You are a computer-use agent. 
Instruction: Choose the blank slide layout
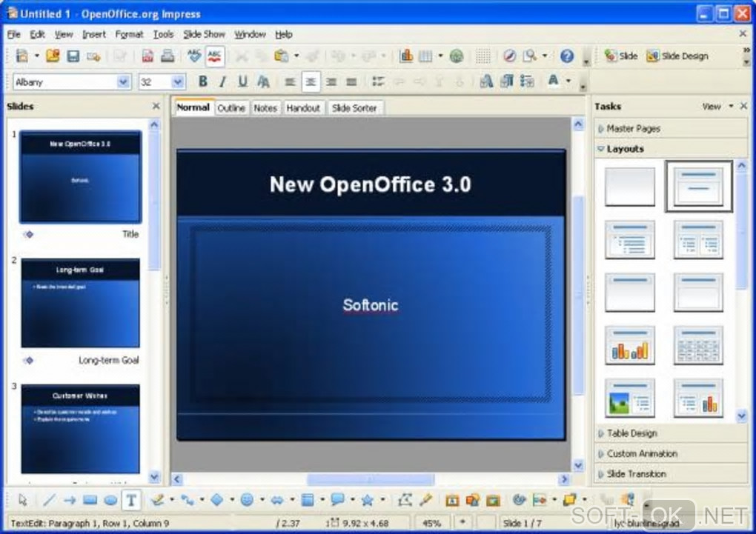click(x=630, y=187)
